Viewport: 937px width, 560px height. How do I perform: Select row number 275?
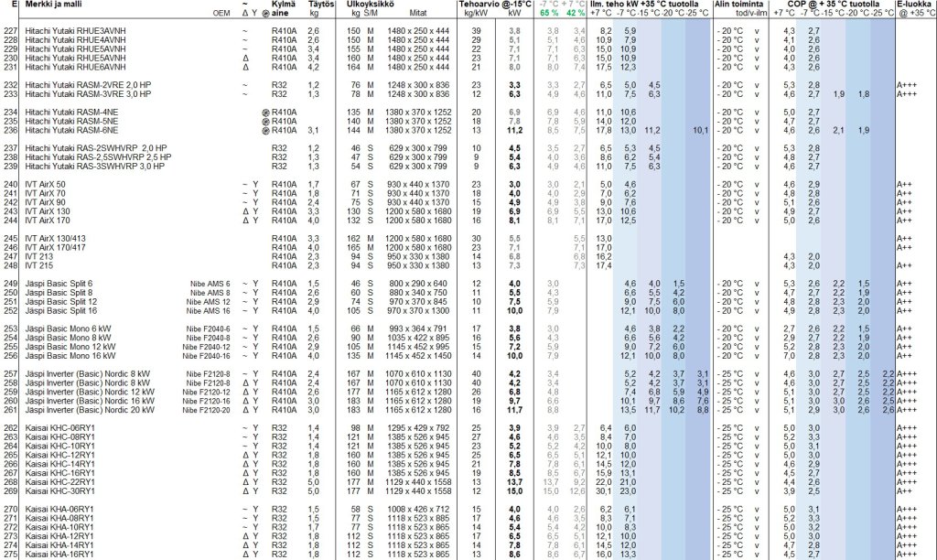(x=10, y=555)
